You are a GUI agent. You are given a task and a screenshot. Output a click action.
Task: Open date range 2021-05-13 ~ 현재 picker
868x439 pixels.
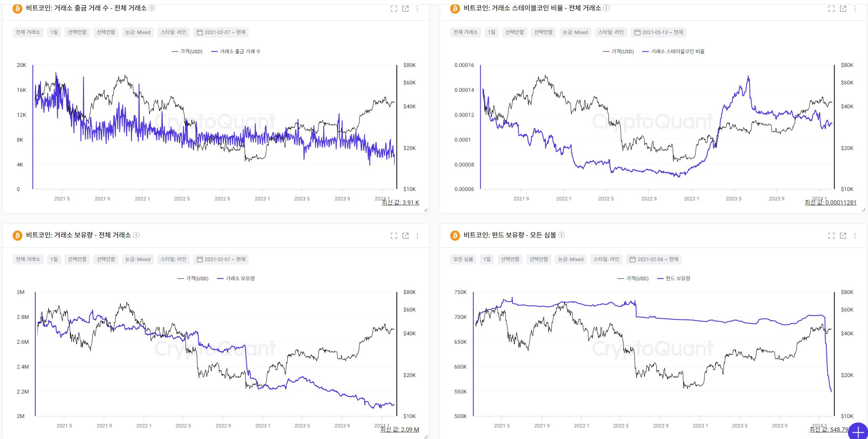click(x=659, y=32)
